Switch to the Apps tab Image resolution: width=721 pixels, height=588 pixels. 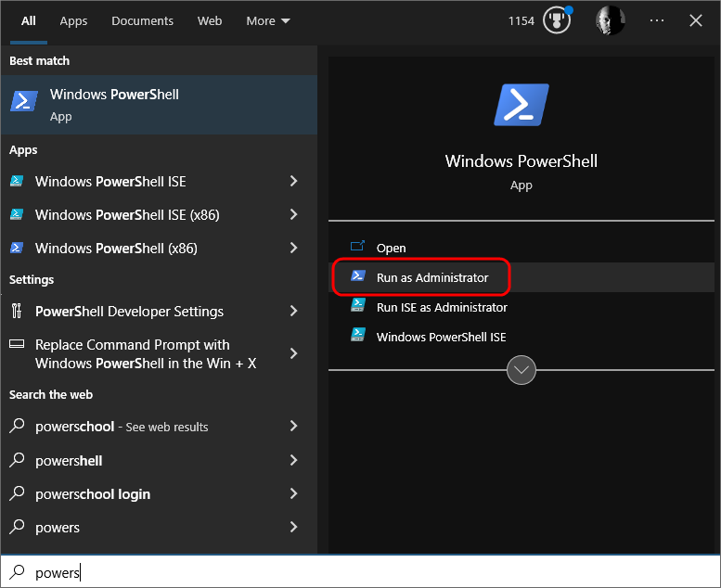[x=73, y=20]
